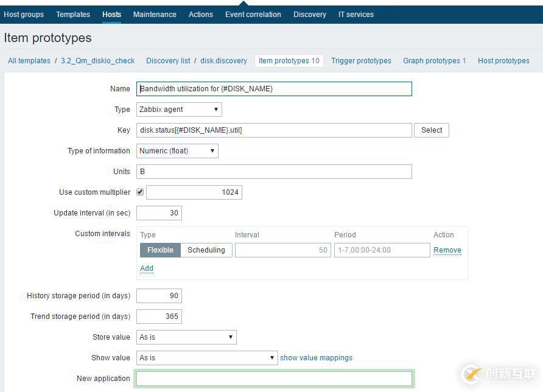
Task: Toggle the Use custom multiplier checkbox
Action: (x=140, y=192)
